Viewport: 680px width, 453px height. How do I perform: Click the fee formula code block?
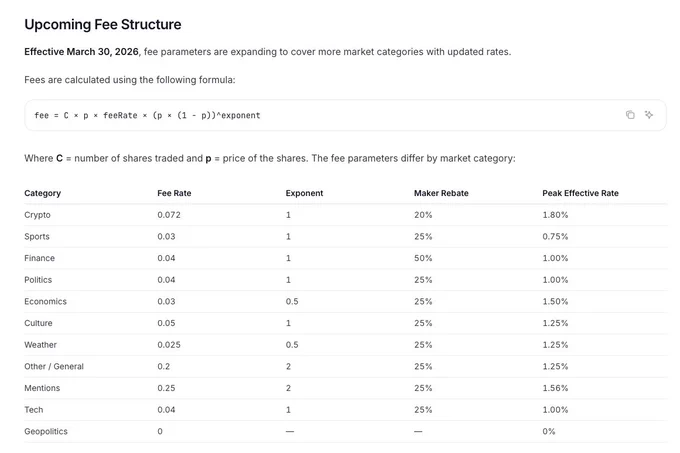(345, 115)
